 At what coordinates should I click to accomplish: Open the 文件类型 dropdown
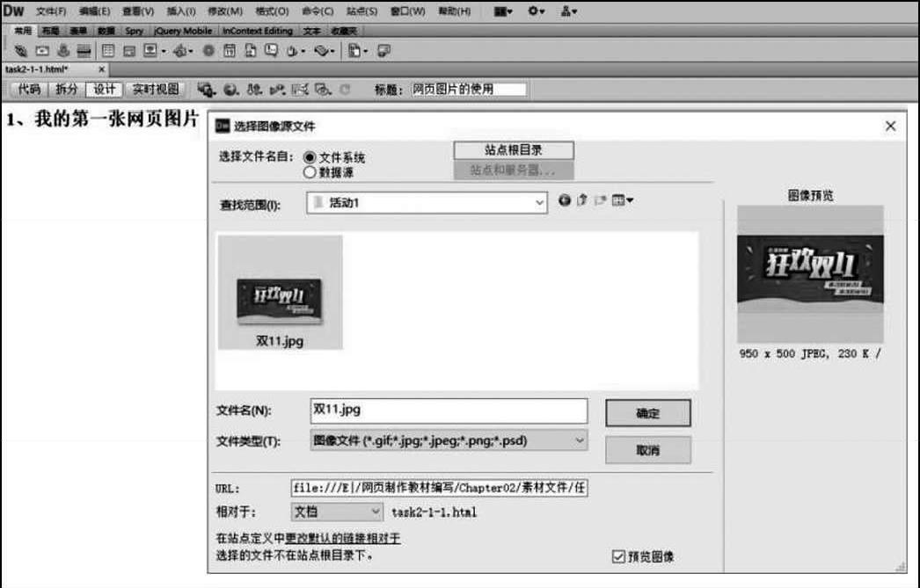[x=579, y=440]
